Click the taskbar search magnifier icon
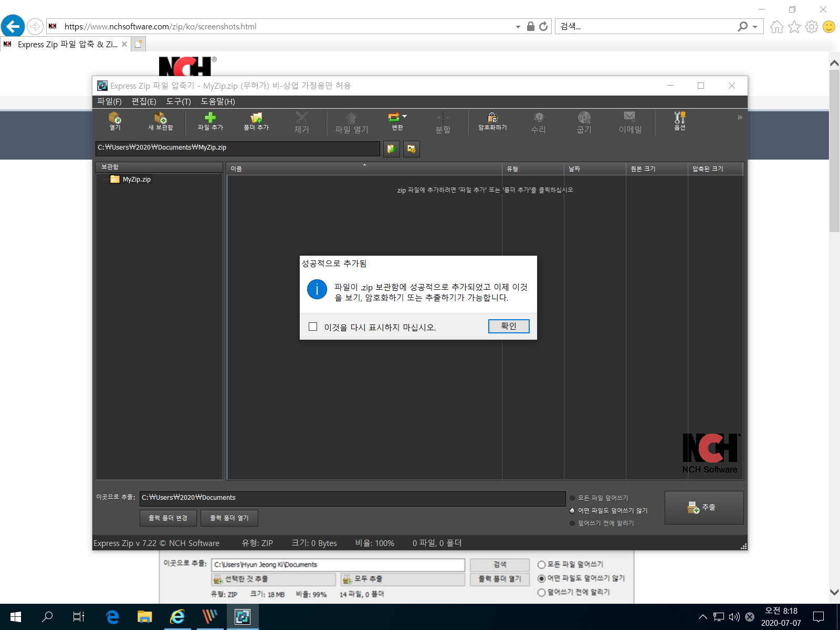This screenshot has height=630, width=840. click(47, 617)
